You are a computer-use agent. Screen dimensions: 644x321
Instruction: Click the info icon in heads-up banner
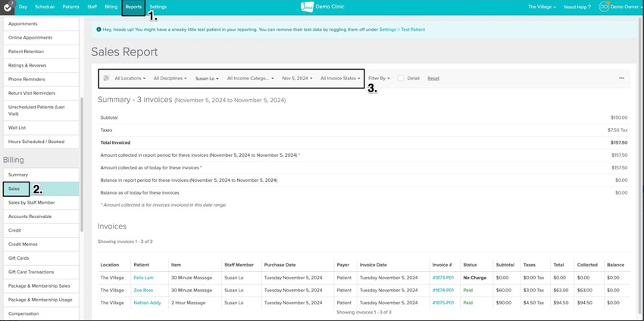pos(98,30)
